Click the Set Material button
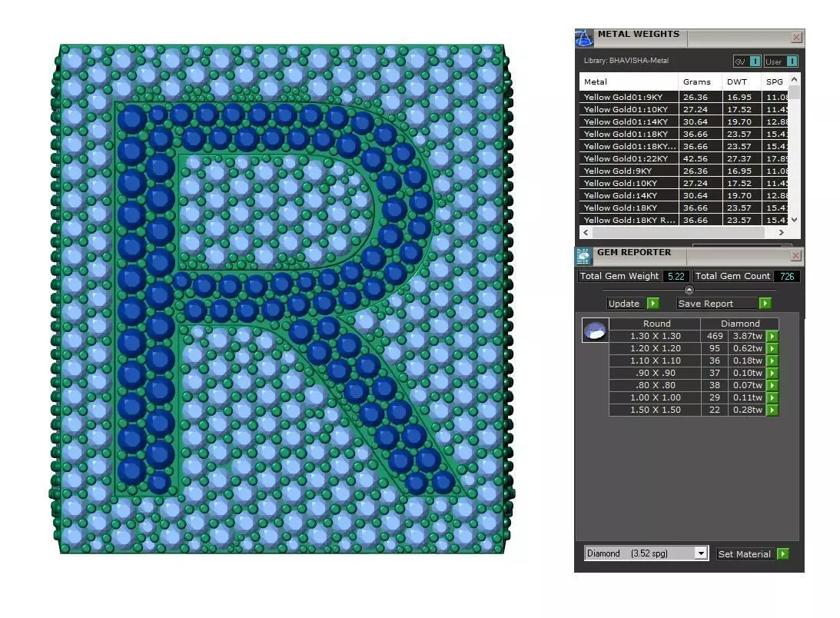This screenshot has width=840, height=618. [x=745, y=553]
